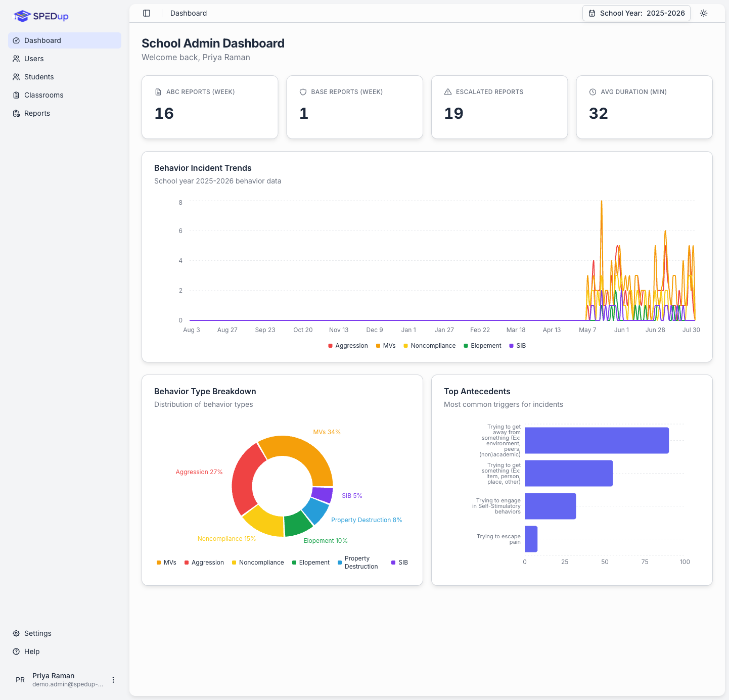
Task: Click the Settings gear icon
Action: [x=16, y=633]
